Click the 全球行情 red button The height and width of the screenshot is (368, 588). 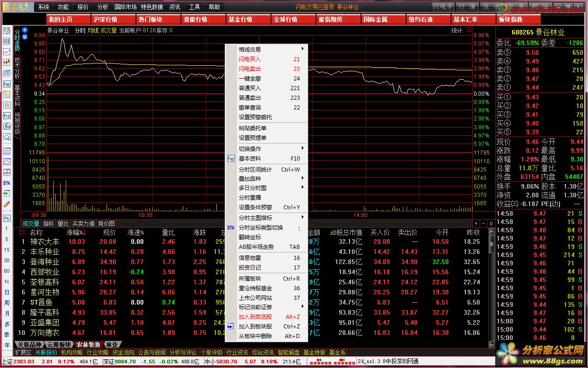(294, 19)
